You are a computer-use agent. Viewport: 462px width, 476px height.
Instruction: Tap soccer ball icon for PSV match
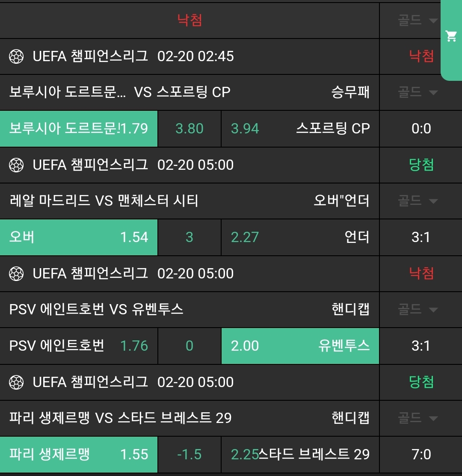click(x=16, y=274)
